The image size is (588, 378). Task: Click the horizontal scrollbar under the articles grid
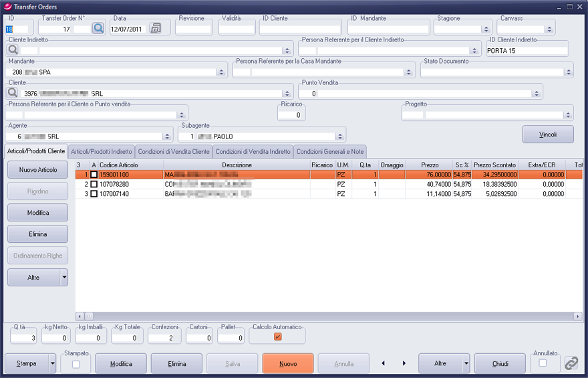(321, 316)
